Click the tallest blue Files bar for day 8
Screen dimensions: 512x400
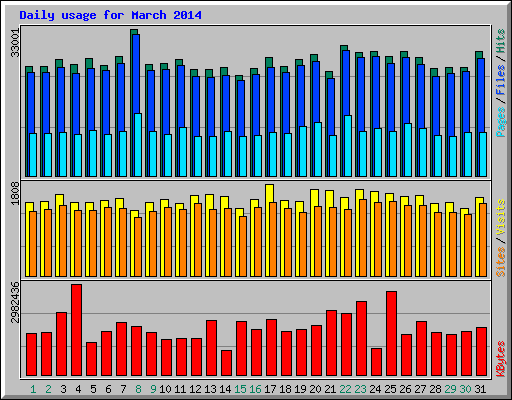pyautogui.click(x=136, y=73)
